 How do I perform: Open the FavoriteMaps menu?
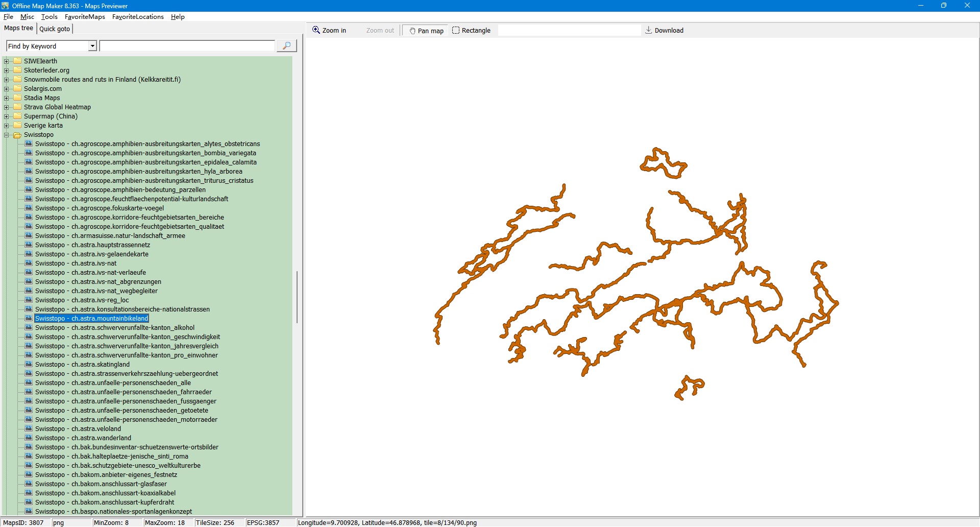[85, 17]
